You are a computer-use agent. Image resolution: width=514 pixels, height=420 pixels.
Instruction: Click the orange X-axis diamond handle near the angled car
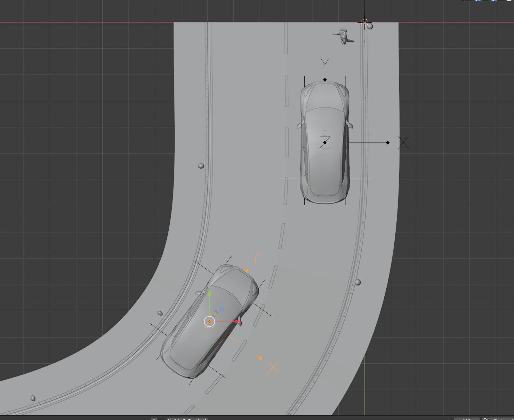click(x=260, y=358)
